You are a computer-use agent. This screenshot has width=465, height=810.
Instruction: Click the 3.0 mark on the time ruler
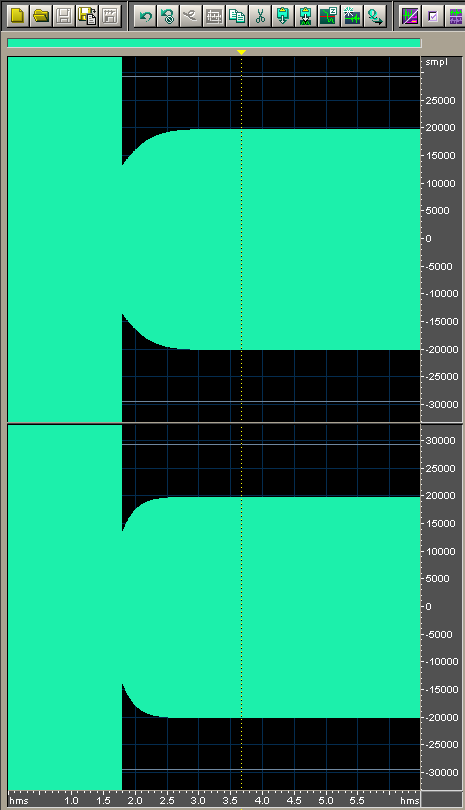pyautogui.click(x=198, y=800)
